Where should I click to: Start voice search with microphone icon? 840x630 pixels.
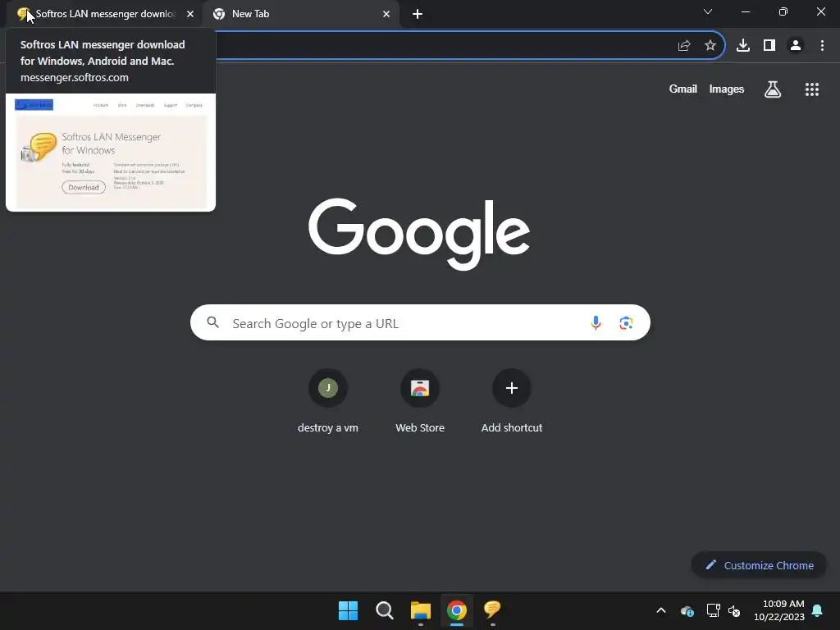click(x=596, y=322)
